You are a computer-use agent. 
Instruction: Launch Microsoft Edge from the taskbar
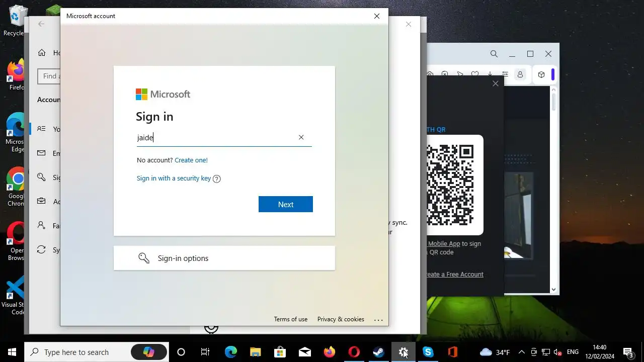[x=230, y=352]
